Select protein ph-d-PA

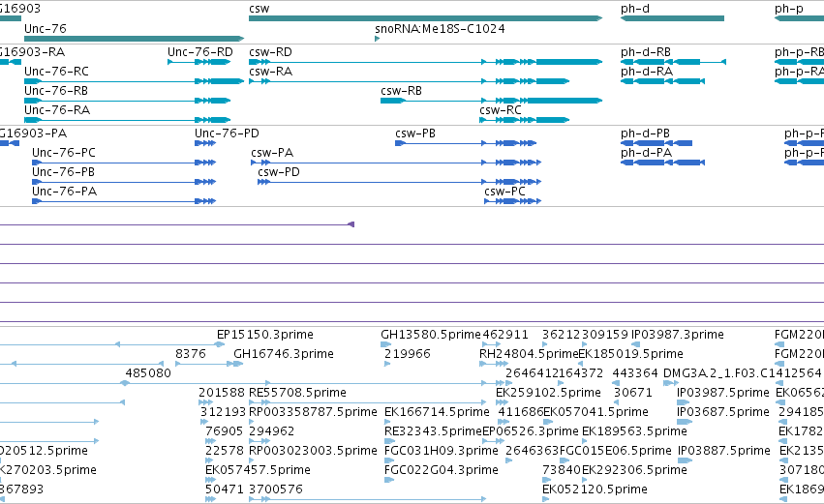tap(662, 163)
